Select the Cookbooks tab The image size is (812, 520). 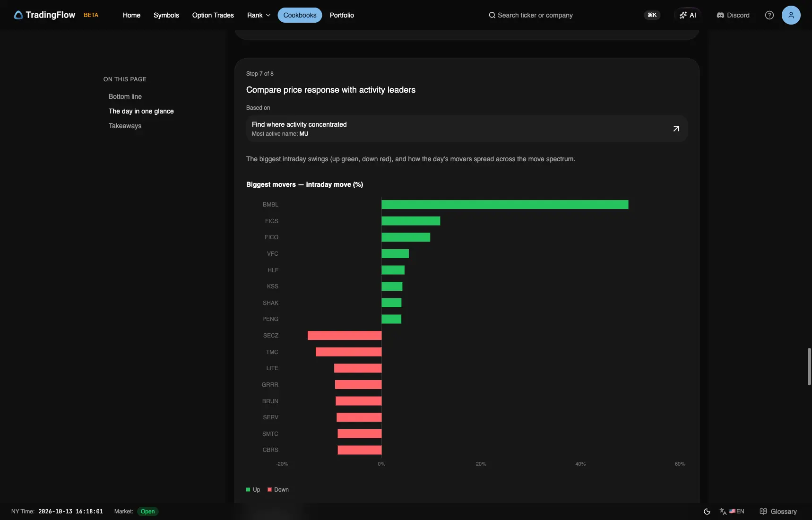click(x=300, y=15)
